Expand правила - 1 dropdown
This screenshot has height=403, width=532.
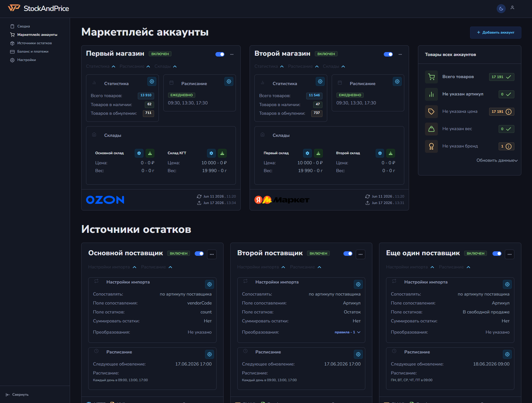click(347, 332)
